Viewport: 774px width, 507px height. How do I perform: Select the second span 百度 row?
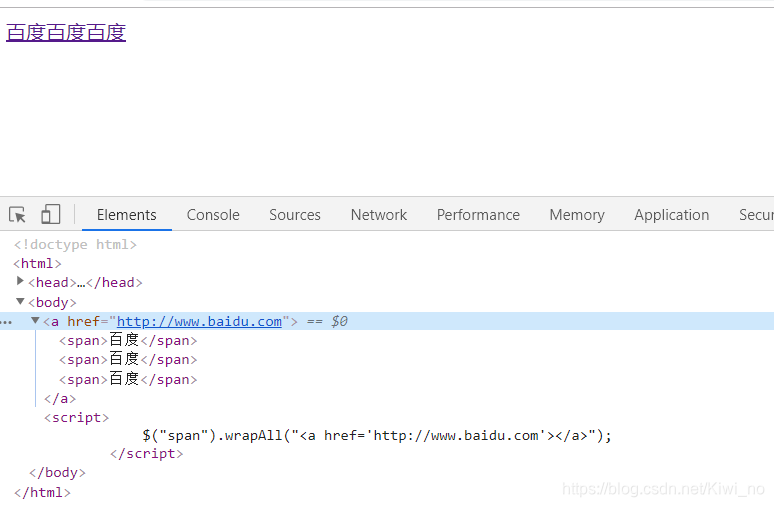pos(128,359)
